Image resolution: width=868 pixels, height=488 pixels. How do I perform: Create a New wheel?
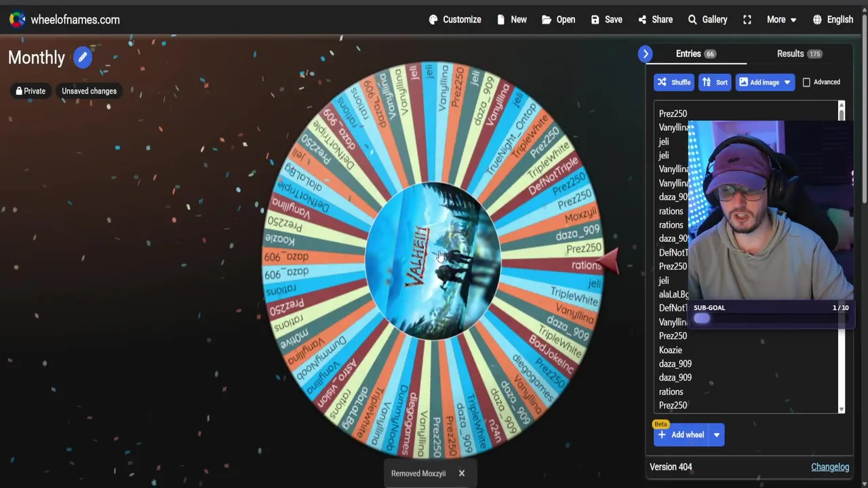(511, 20)
